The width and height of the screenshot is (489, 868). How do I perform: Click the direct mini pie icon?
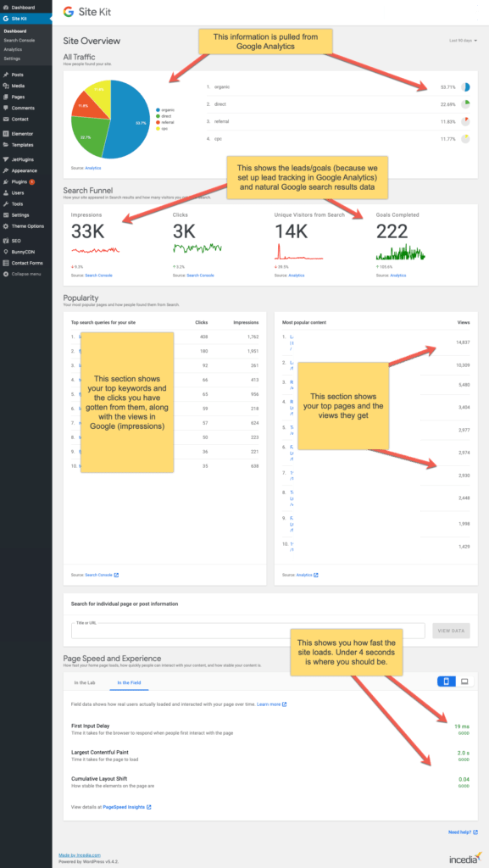tap(466, 104)
